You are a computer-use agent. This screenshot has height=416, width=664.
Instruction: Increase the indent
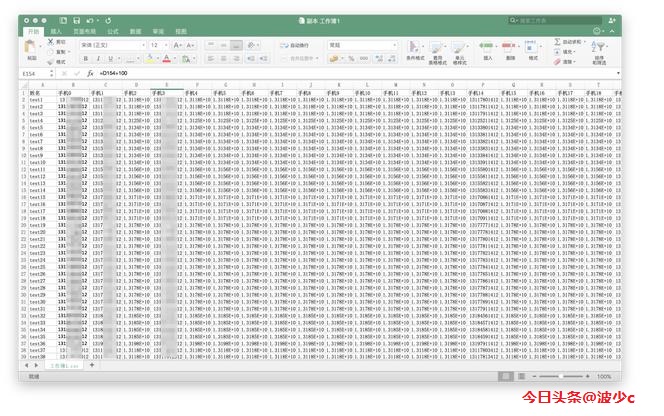pos(263,59)
